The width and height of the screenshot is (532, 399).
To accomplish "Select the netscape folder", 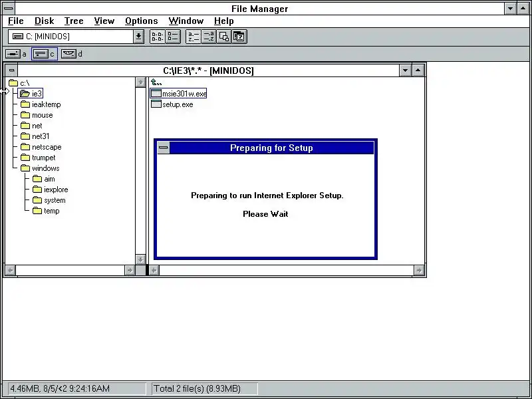I will [x=41, y=147].
